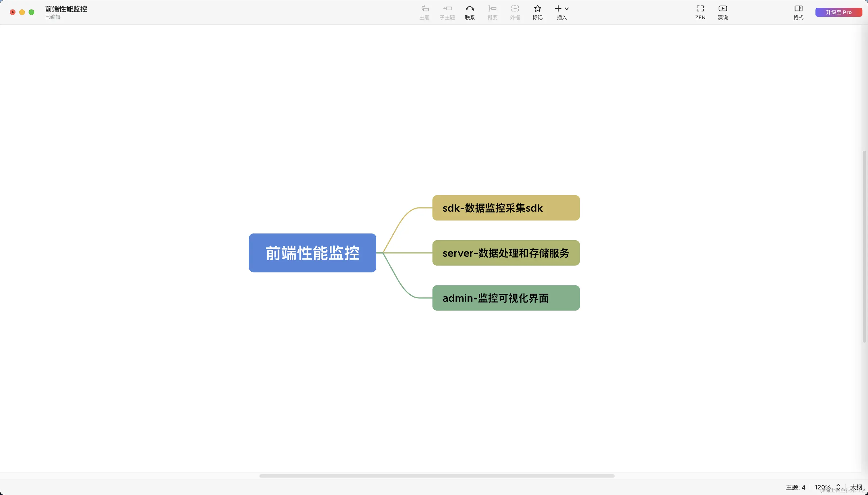Decrease zoom with the stepper down arrow
The width and height of the screenshot is (868, 495).
(x=838, y=490)
